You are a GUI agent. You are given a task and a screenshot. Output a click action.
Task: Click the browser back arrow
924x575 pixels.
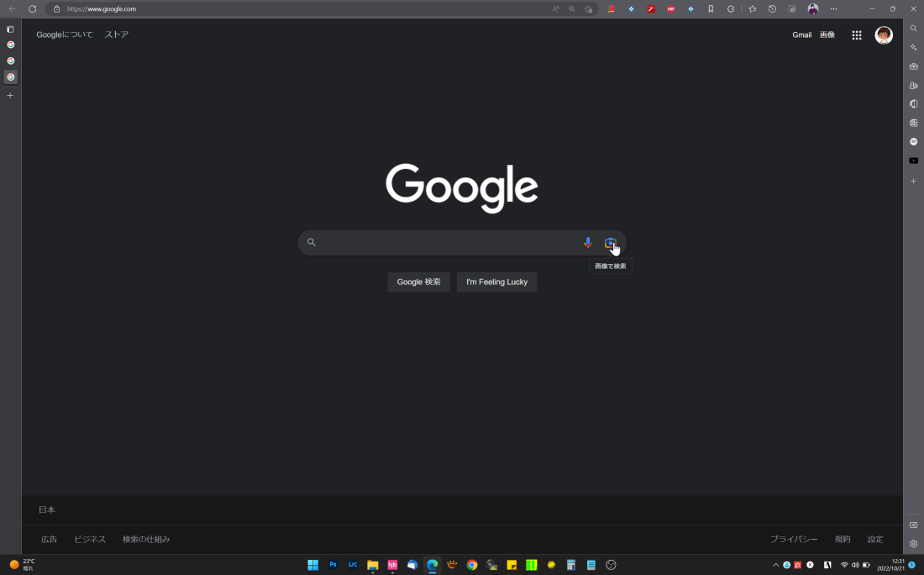(13, 9)
